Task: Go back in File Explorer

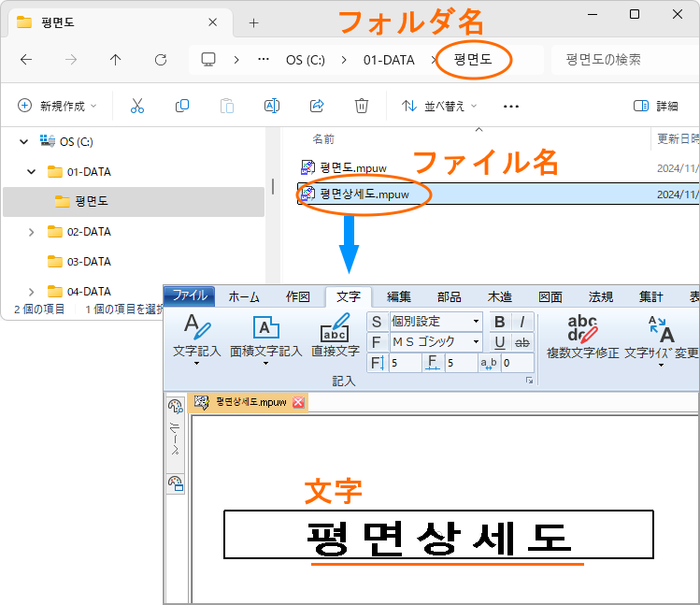Action: click(x=26, y=60)
